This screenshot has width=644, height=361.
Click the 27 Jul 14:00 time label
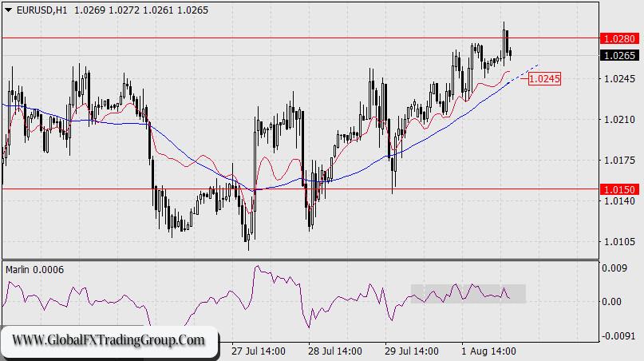[x=258, y=351]
